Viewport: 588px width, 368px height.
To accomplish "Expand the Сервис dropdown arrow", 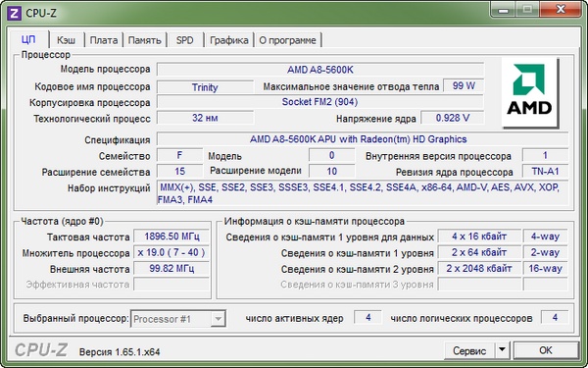I will pos(502,350).
